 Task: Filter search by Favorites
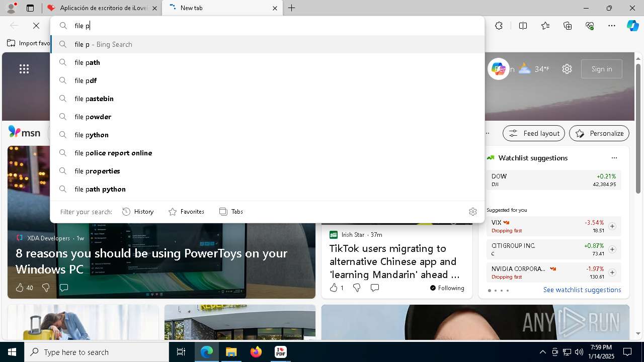click(186, 212)
